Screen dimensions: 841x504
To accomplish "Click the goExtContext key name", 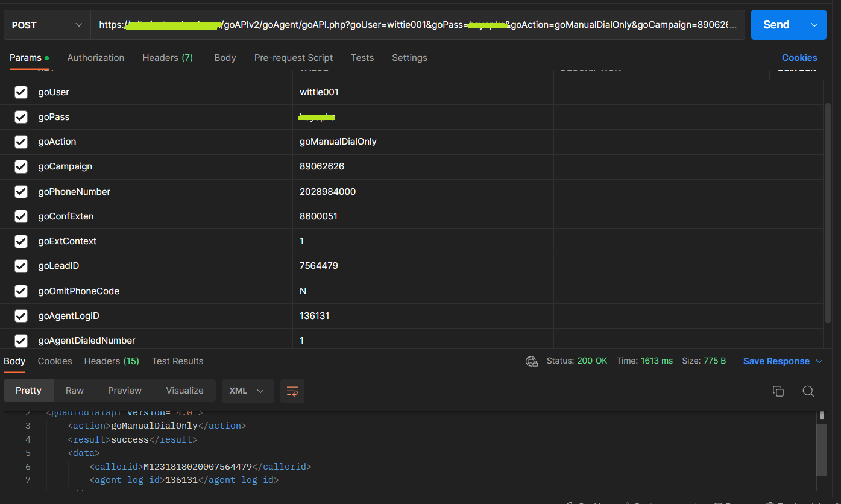I will (x=68, y=241).
